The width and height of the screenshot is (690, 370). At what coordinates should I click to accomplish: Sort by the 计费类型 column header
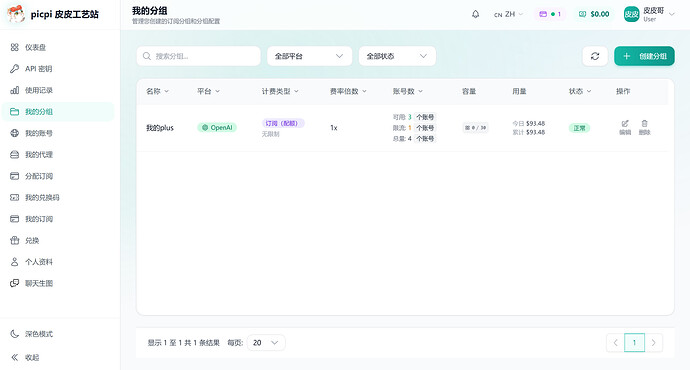280,91
